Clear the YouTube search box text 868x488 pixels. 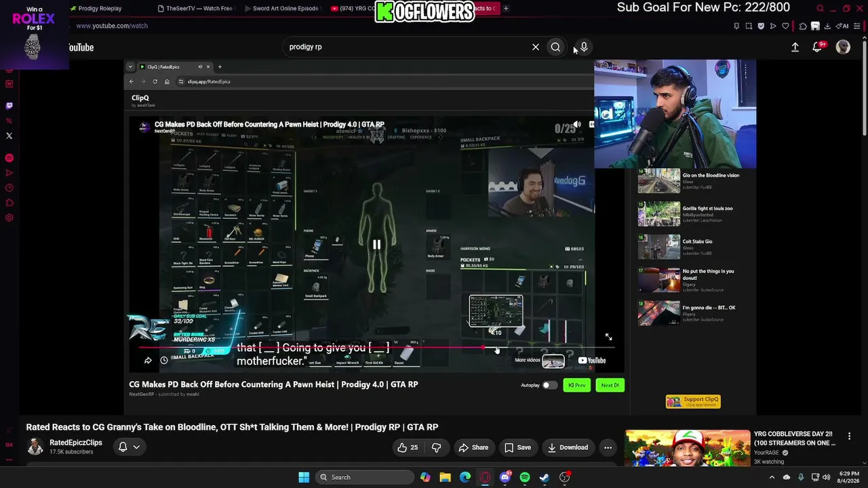point(536,47)
